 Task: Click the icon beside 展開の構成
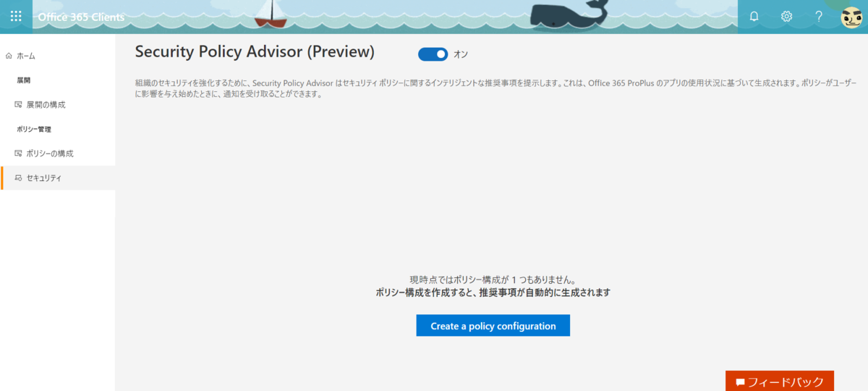19,105
